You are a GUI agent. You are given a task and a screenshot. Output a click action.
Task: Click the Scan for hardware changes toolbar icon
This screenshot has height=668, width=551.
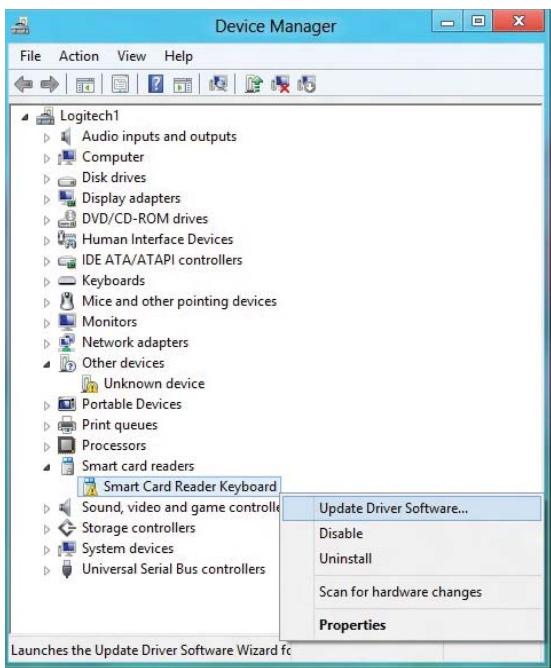point(218,84)
